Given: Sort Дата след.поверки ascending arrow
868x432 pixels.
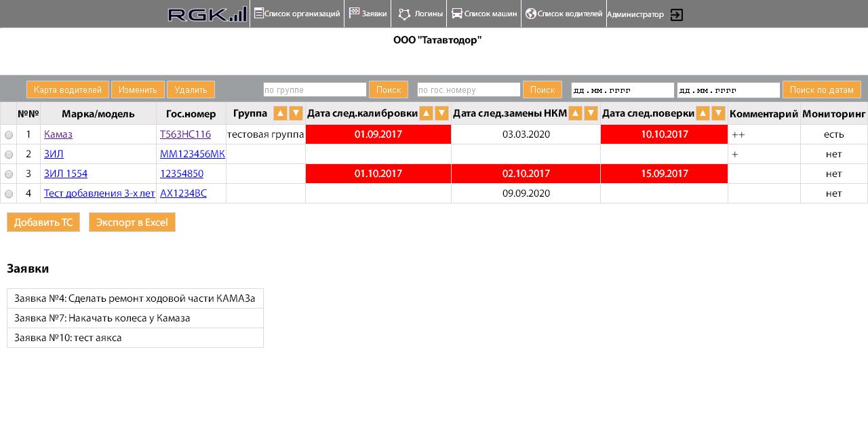Looking at the screenshot, I should pos(703,113).
